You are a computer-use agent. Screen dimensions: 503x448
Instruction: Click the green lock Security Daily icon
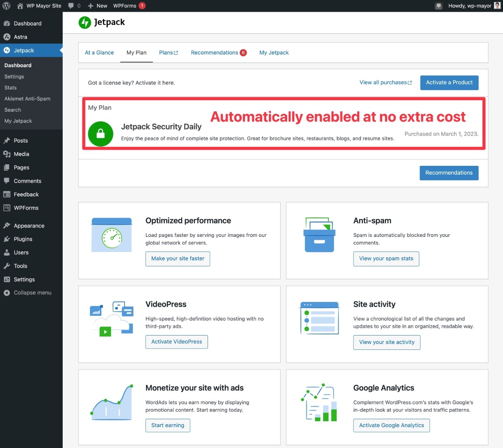(x=101, y=134)
